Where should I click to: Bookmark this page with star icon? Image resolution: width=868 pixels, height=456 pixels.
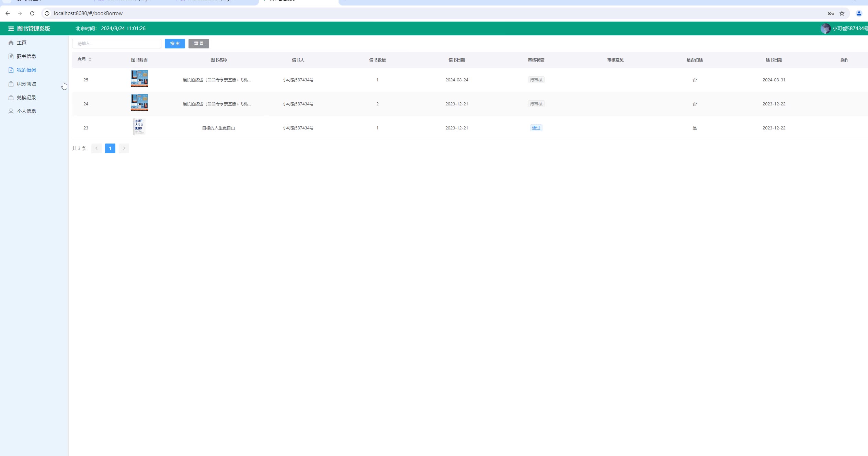point(842,13)
